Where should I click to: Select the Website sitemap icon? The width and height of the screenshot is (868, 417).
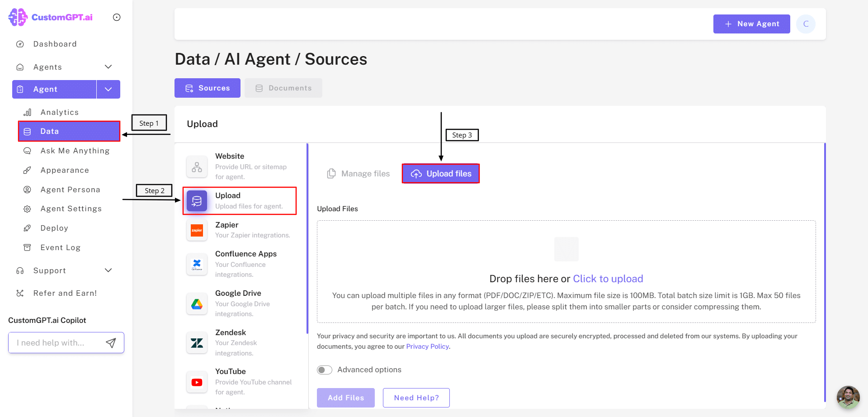point(197,167)
